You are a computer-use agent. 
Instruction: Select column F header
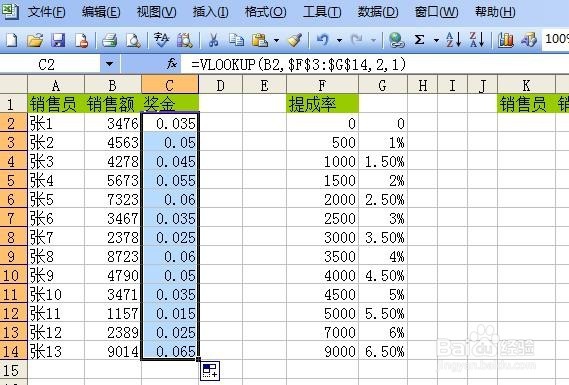coord(322,84)
